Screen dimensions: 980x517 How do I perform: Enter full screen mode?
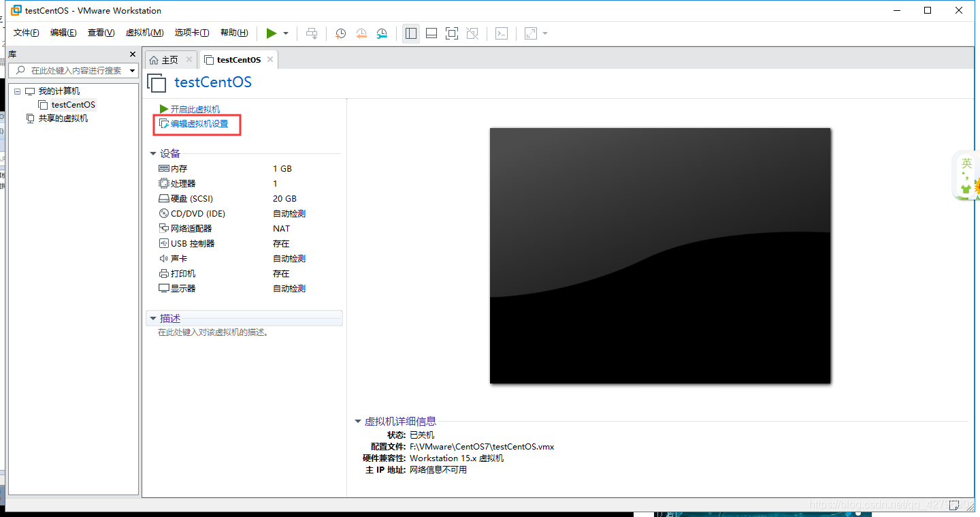pos(451,33)
